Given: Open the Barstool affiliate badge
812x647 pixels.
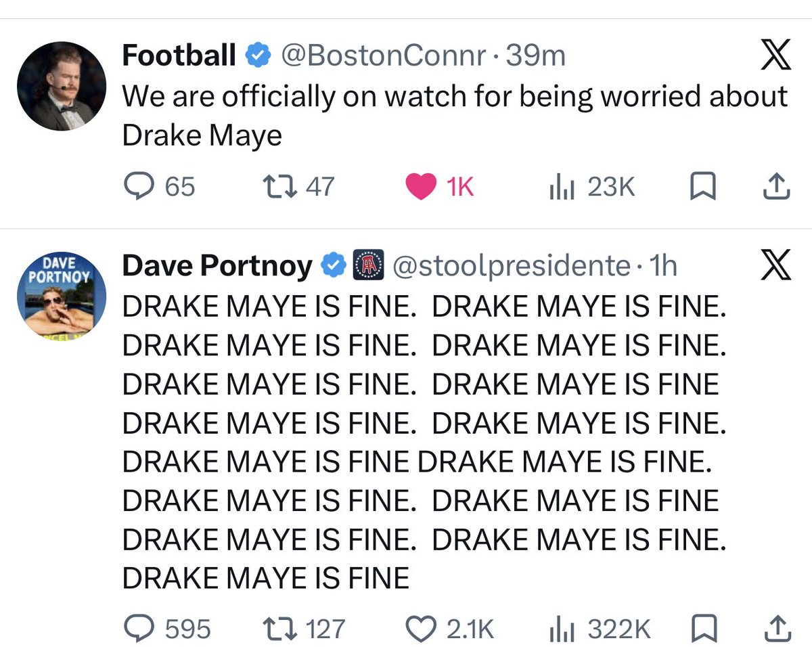Looking at the screenshot, I should point(369,266).
